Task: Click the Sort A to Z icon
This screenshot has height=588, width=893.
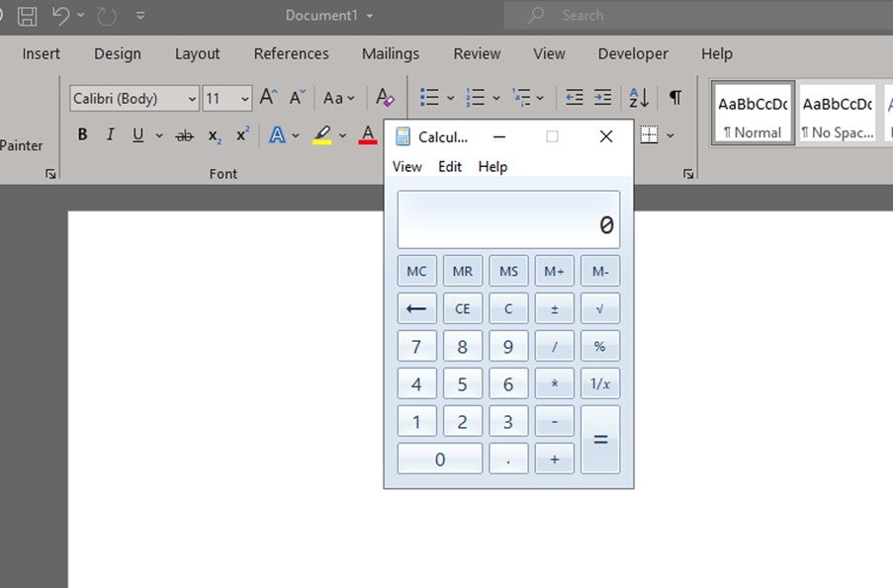Action: coord(639,98)
